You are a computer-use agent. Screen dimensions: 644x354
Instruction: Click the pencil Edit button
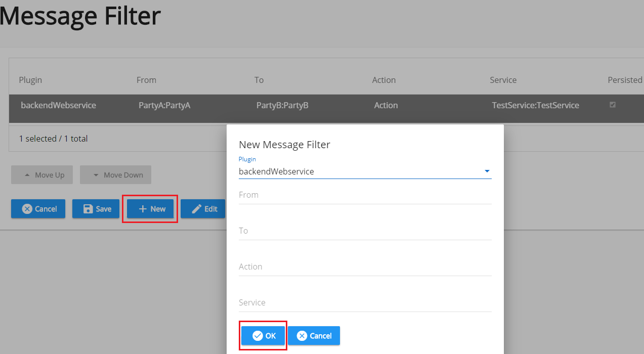point(203,209)
